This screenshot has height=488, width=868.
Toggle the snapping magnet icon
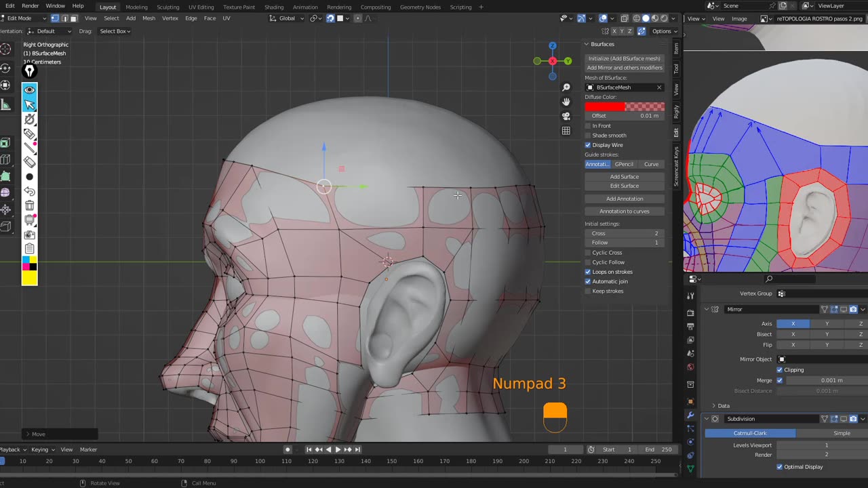[x=330, y=18]
